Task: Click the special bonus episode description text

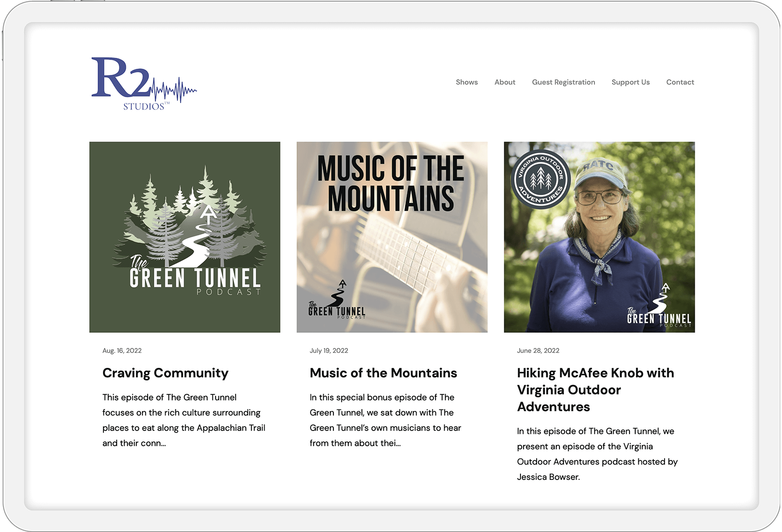Action: (x=385, y=420)
